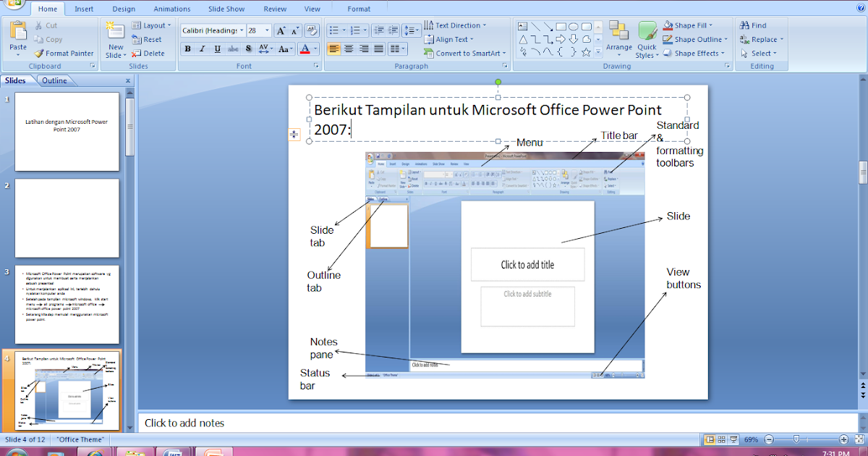
Task: Align text right
Action: coord(364,48)
